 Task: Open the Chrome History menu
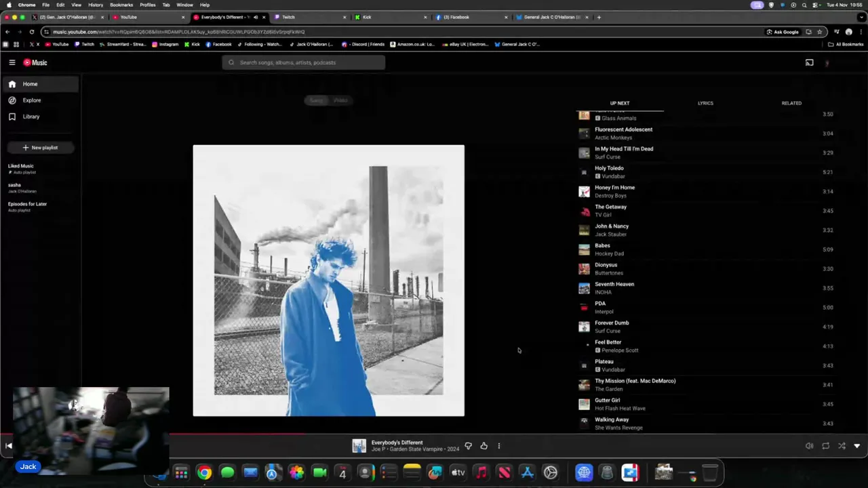96,5
